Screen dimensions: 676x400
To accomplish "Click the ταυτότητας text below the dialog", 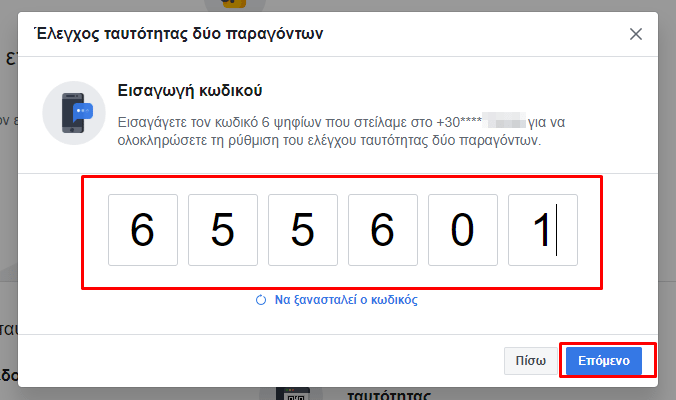I will click(389, 395).
